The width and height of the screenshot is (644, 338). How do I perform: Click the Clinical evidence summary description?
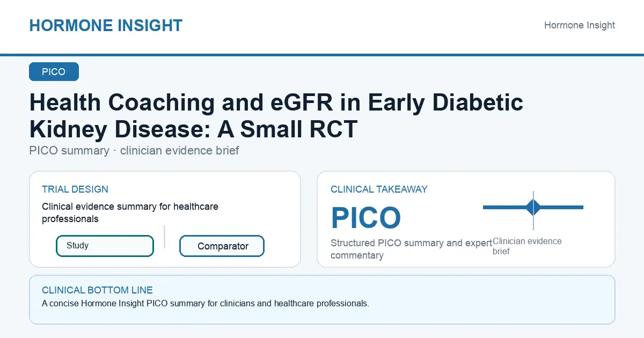(x=130, y=212)
